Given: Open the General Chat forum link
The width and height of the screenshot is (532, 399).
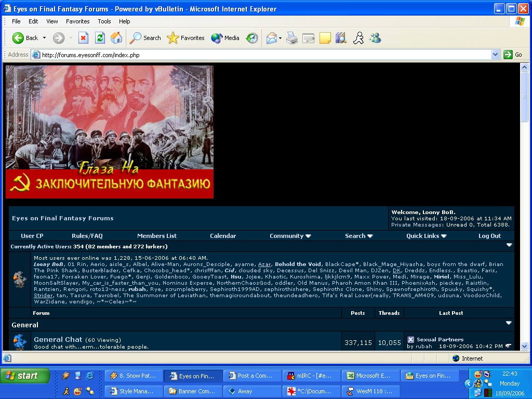Looking at the screenshot, I should click(x=58, y=339).
